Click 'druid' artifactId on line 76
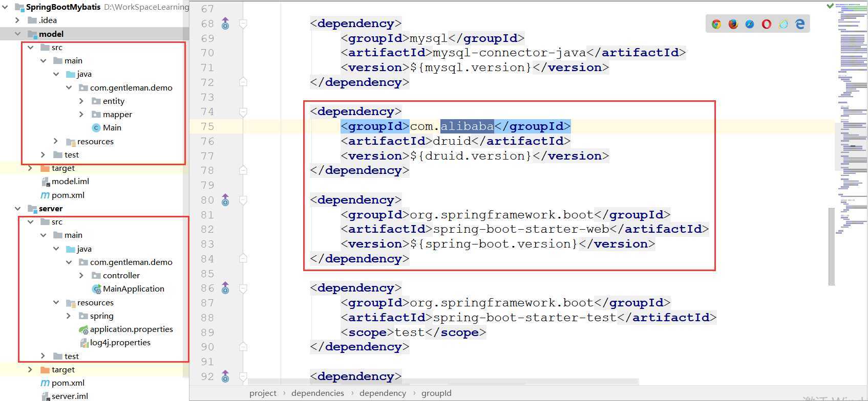 [x=452, y=141]
